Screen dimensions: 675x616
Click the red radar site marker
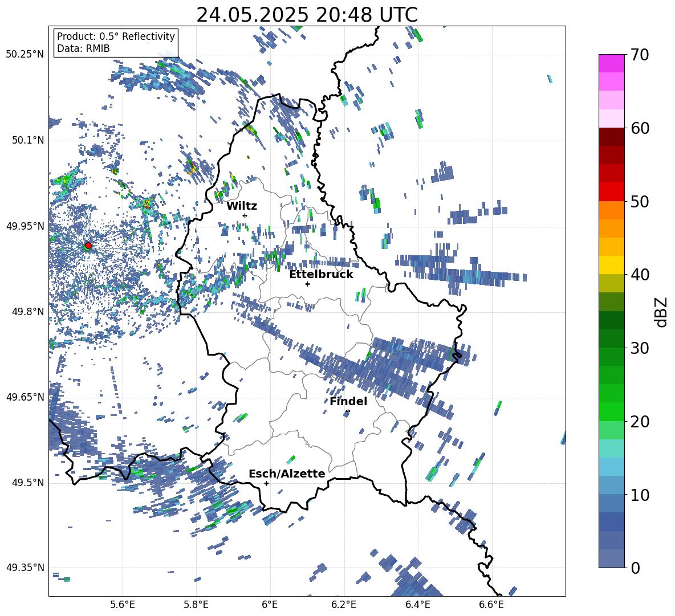point(88,246)
